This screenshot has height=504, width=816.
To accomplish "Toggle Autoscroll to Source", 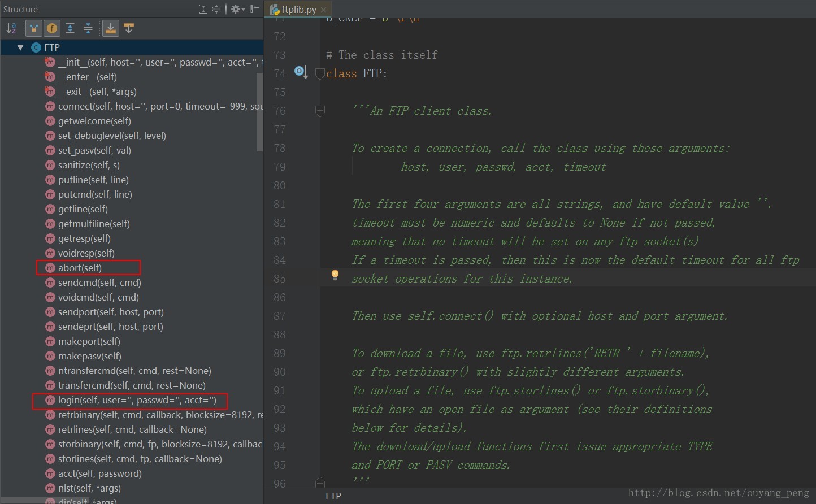I will 111,28.
